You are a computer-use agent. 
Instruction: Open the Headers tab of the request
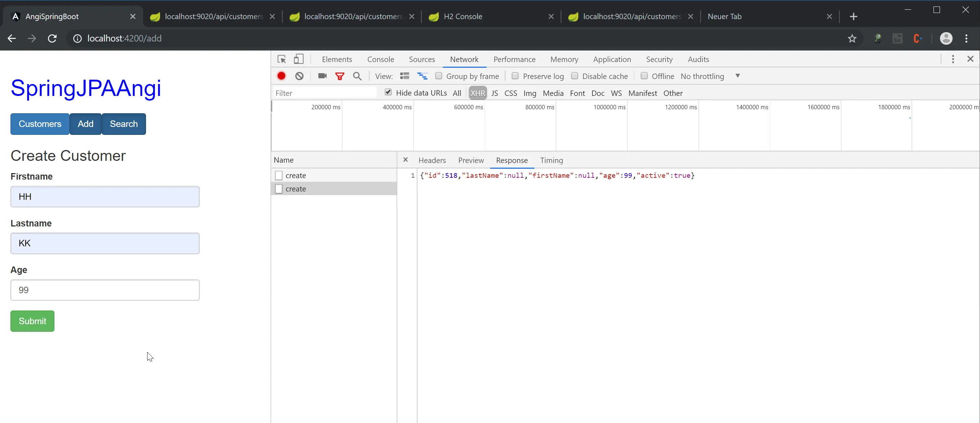point(432,160)
